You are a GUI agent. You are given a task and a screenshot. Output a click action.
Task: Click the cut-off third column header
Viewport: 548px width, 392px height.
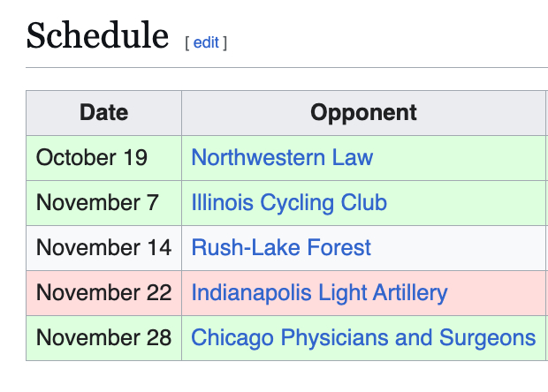click(x=546, y=113)
